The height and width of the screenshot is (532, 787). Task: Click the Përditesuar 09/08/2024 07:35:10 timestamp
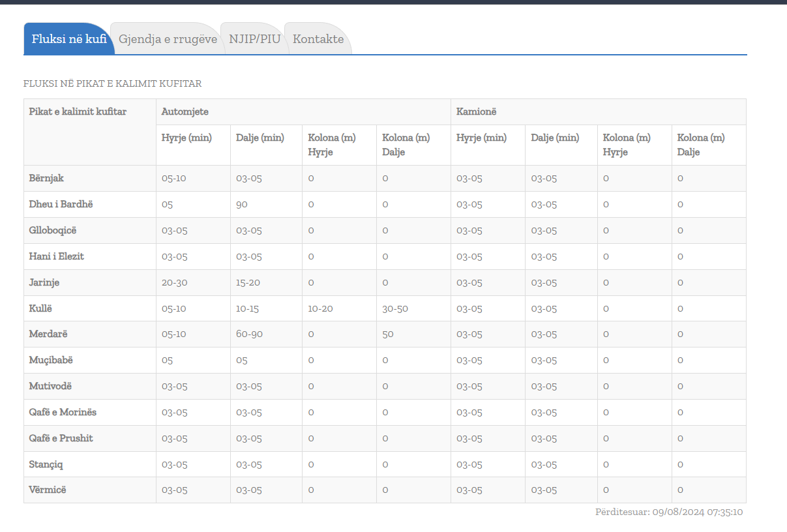tap(669, 512)
